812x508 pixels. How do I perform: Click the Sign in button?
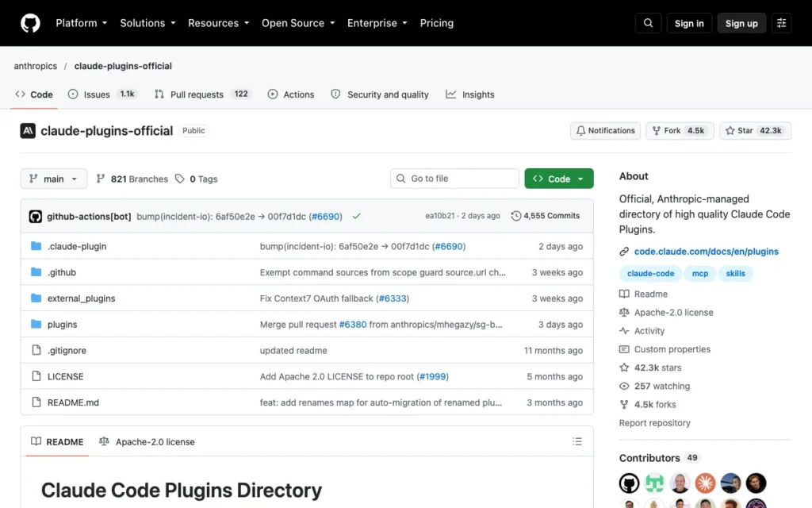tap(689, 23)
